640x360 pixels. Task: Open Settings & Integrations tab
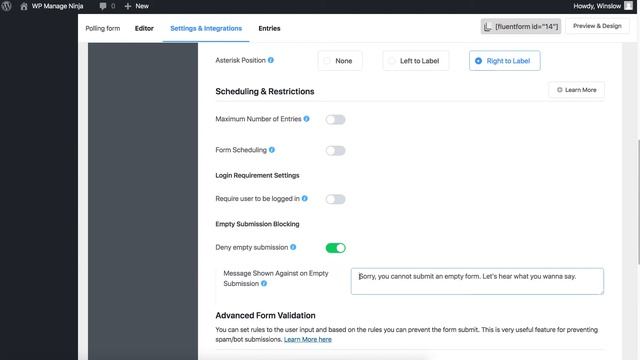point(206,28)
